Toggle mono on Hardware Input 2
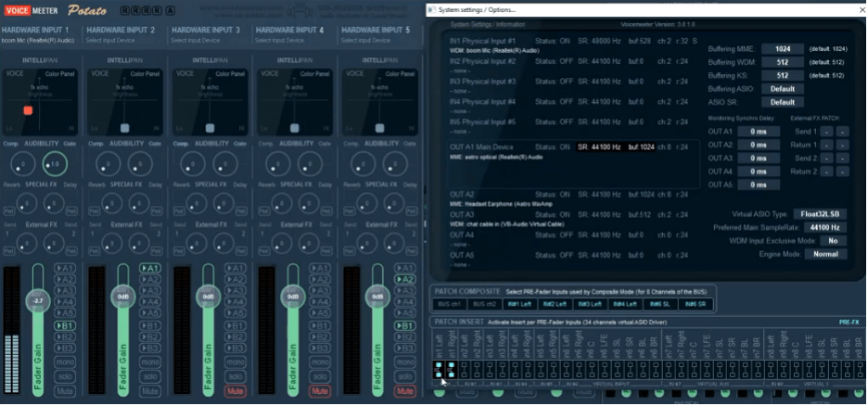 point(149,362)
